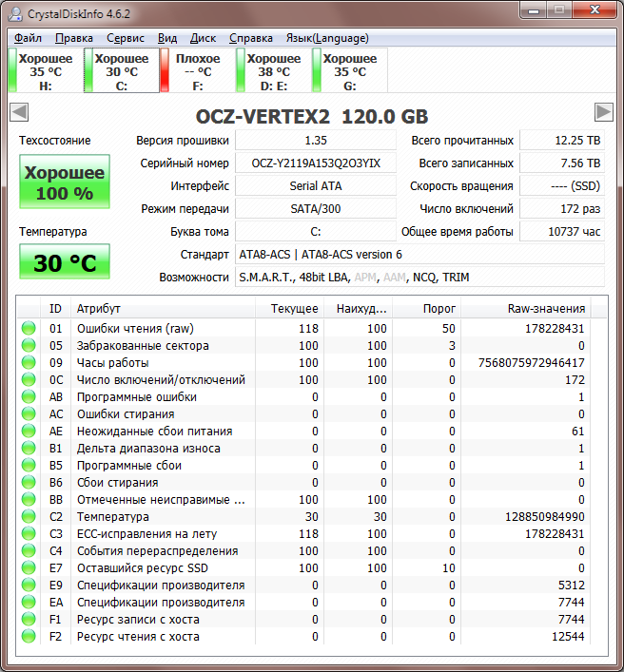Select row Неожиданные сбои питания
Screen dimensions: 624x672
click(x=312, y=432)
